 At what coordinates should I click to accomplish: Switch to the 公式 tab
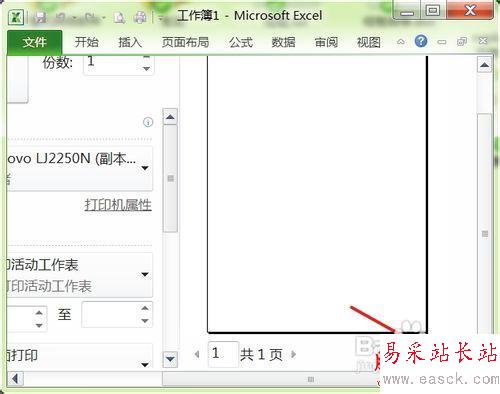(x=240, y=42)
